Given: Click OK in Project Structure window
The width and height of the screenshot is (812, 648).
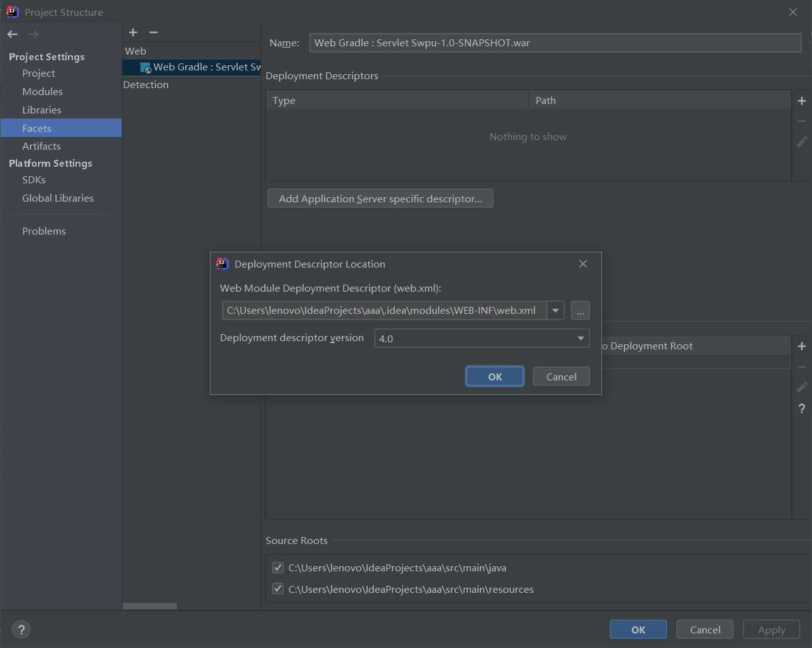Looking at the screenshot, I should click(x=638, y=630).
